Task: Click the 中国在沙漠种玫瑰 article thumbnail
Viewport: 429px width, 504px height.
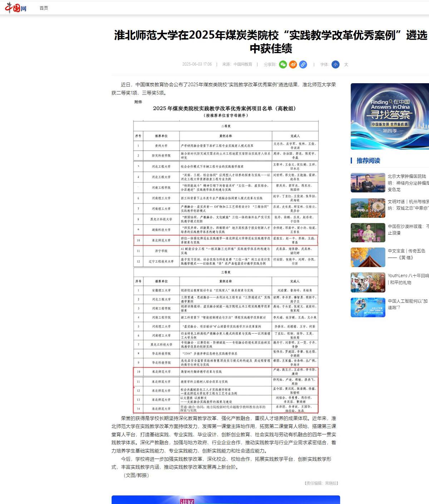Action: [368, 233]
